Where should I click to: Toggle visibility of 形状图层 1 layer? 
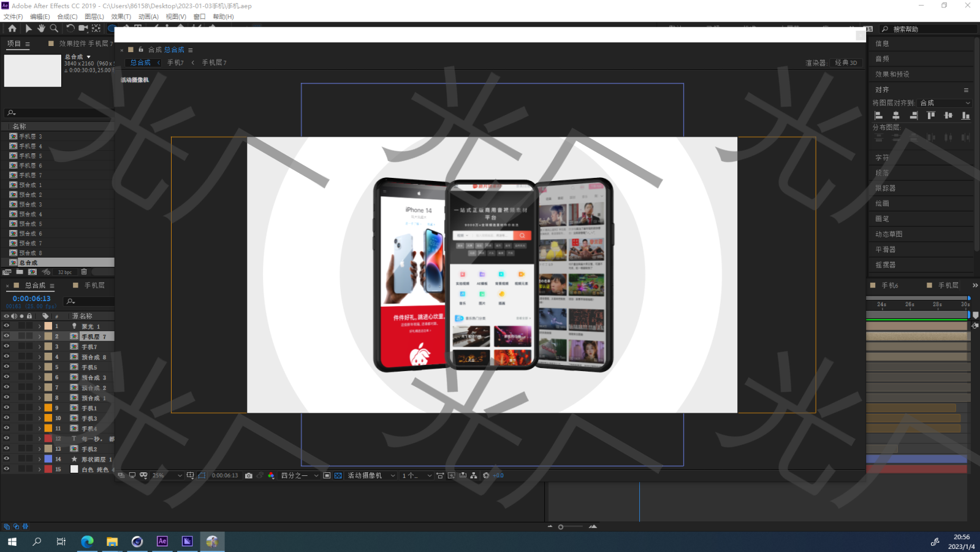click(x=7, y=459)
